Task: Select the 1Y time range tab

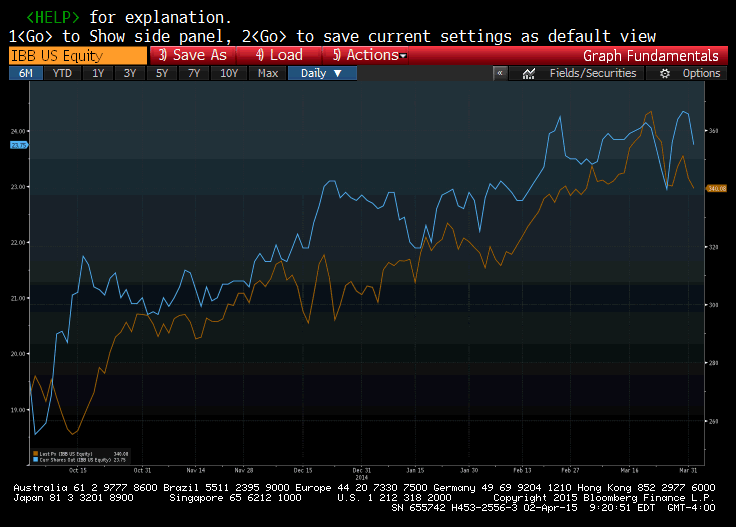Action: 98,73
